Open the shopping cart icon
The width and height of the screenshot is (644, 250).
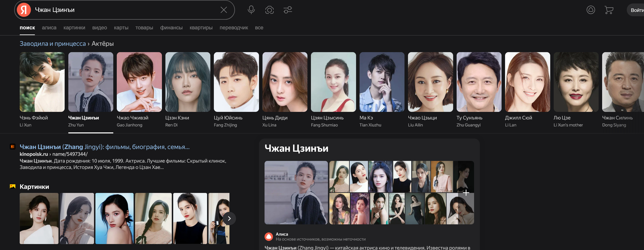[609, 10]
